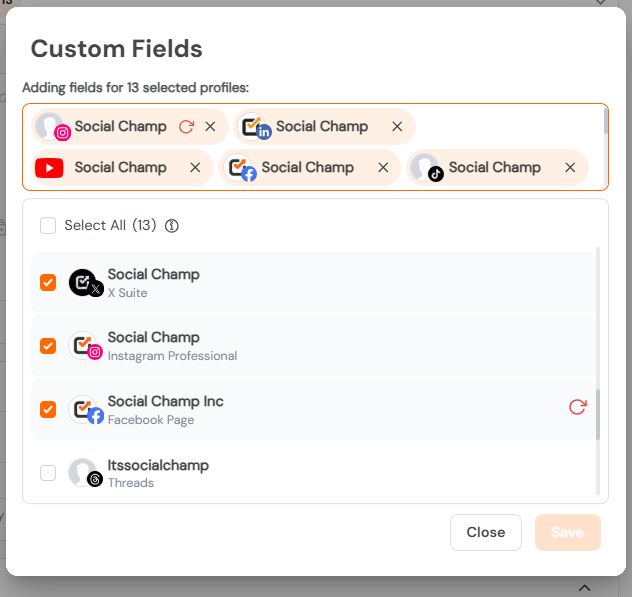Remove the LinkedIn Social Champ chip

point(397,127)
